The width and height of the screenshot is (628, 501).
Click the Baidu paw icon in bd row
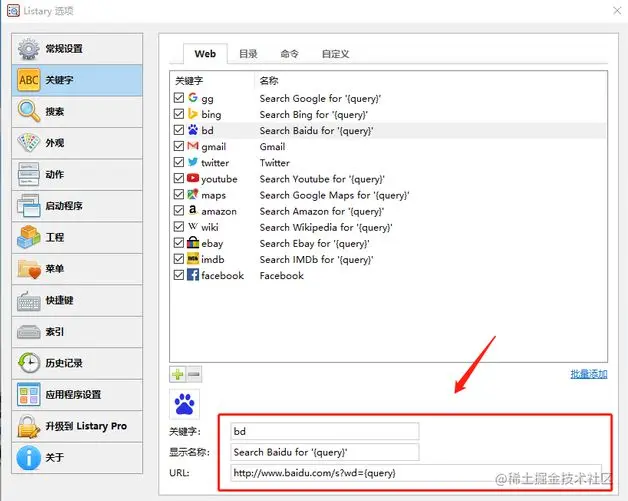(x=193, y=130)
